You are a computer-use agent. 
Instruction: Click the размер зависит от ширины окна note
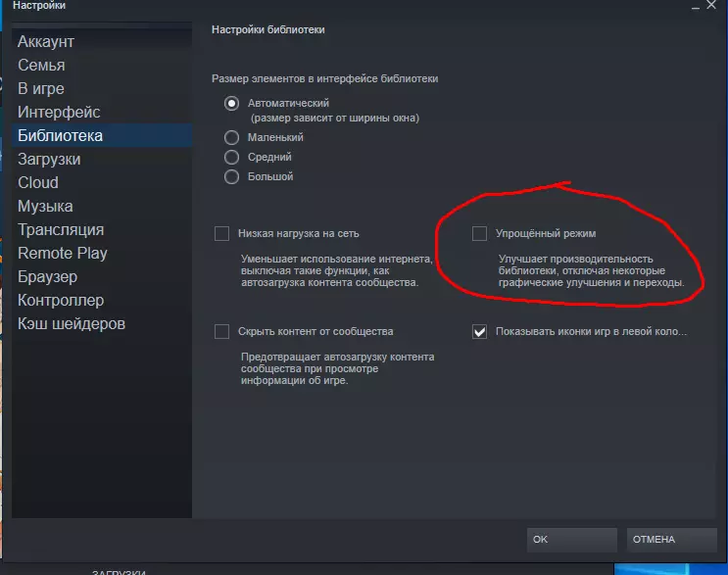(335, 118)
